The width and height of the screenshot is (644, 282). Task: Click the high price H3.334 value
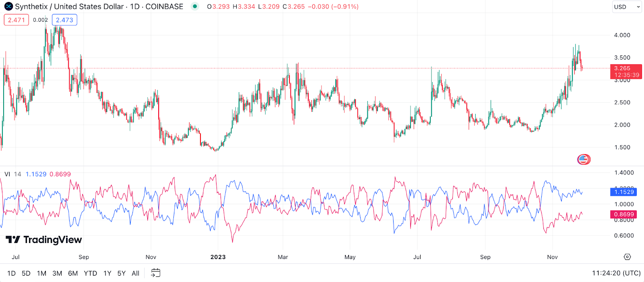pos(244,6)
